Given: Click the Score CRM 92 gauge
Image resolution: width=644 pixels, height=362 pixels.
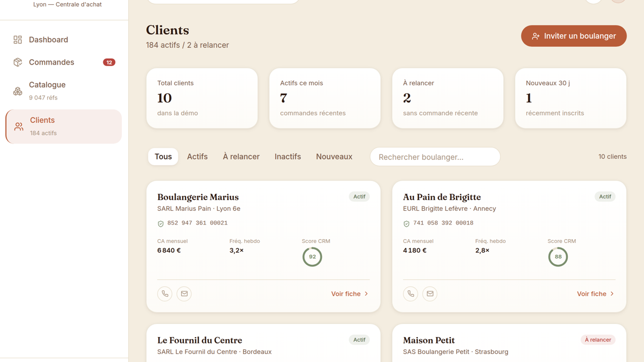Looking at the screenshot, I should 312,257.
